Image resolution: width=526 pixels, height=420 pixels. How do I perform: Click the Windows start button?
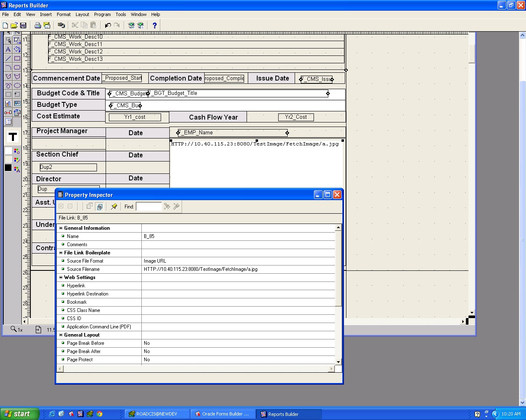19,414
